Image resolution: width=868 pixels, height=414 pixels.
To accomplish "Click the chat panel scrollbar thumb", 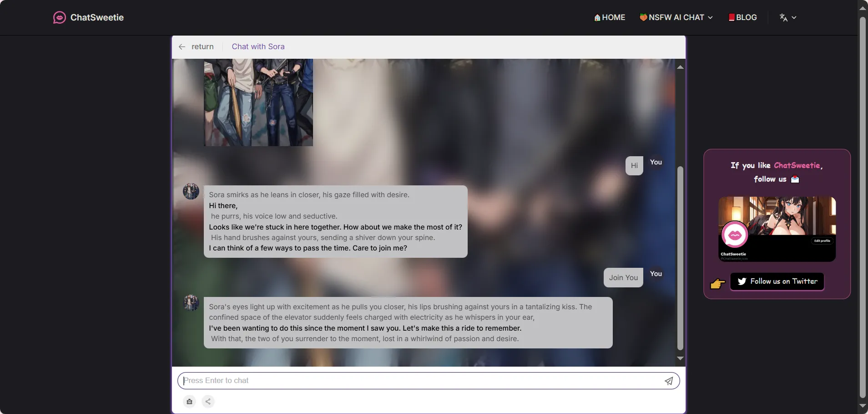I will coord(680,257).
